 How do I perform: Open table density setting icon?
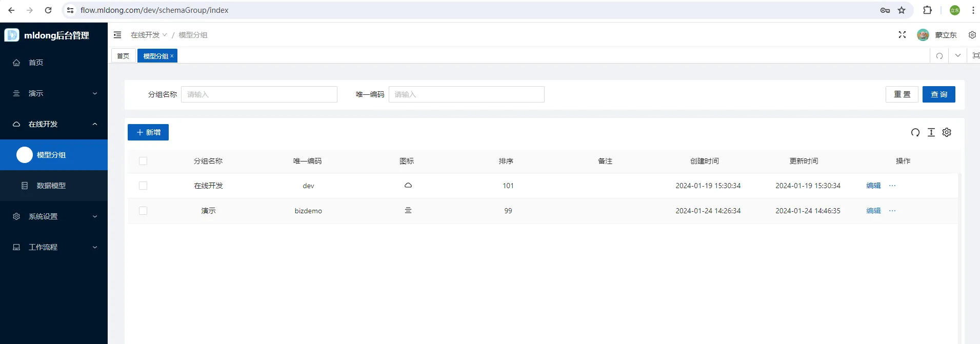(x=931, y=132)
